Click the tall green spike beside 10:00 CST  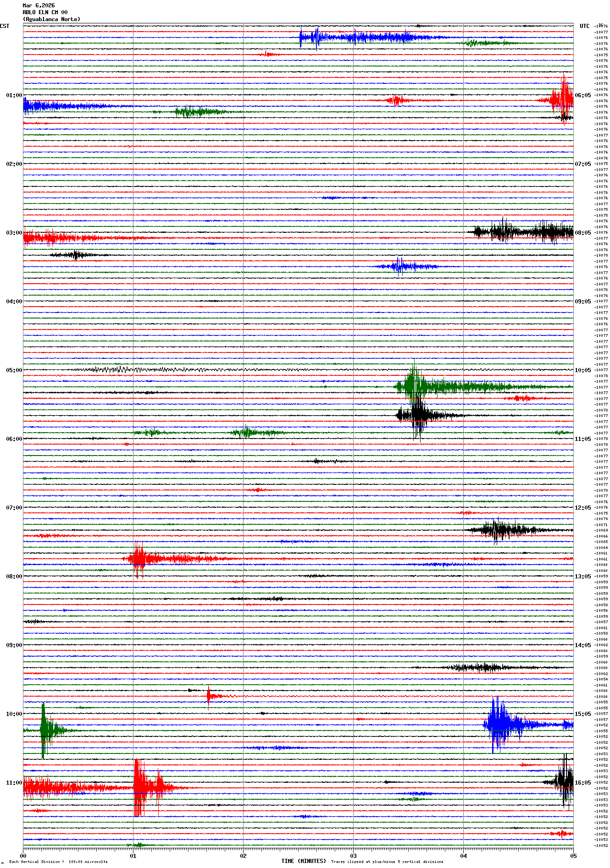44,730
